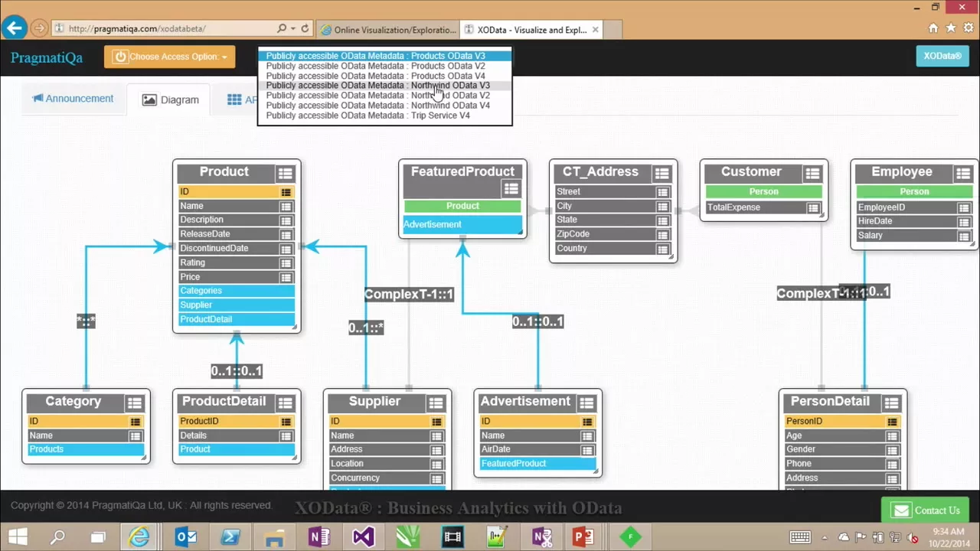The height and width of the screenshot is (551, 980).
Task: Click the grid icon beside ReleaseDate property
Action: [286, 235]
